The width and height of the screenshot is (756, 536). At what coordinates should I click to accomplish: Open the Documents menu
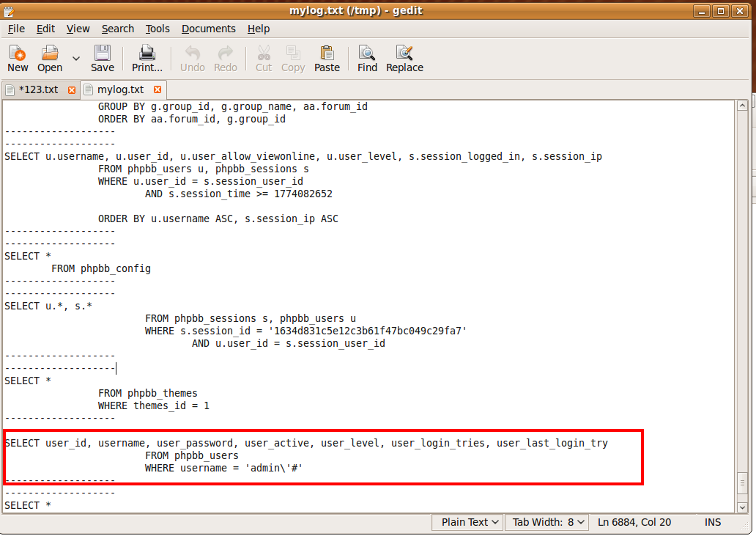click(209, 29)
